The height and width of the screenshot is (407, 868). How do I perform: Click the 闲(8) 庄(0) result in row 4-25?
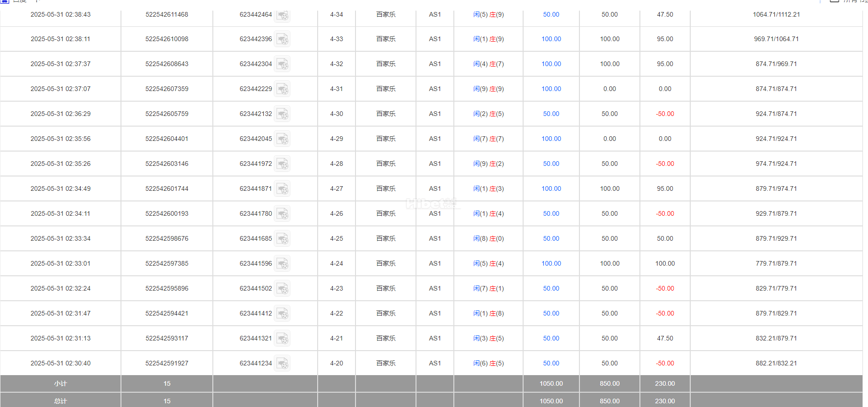[x=488, y=239]
